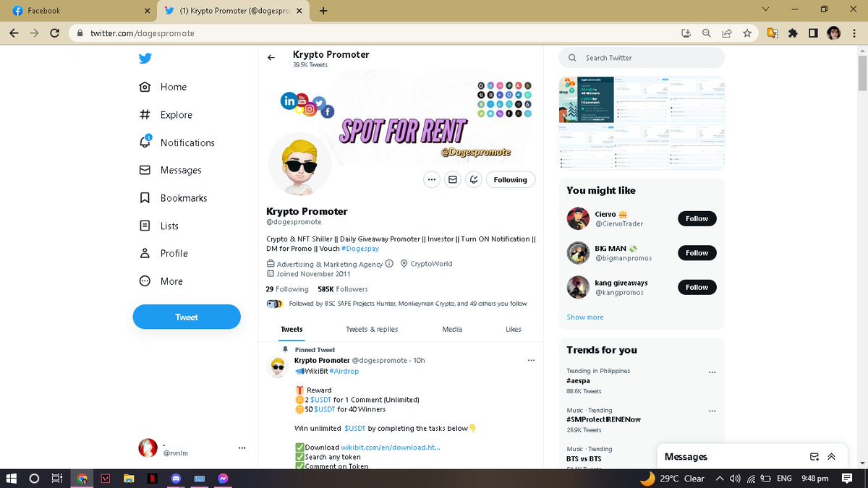This screenshot has width=868, height=488.
Task: Open the 29 Following list
Action: 287,289
